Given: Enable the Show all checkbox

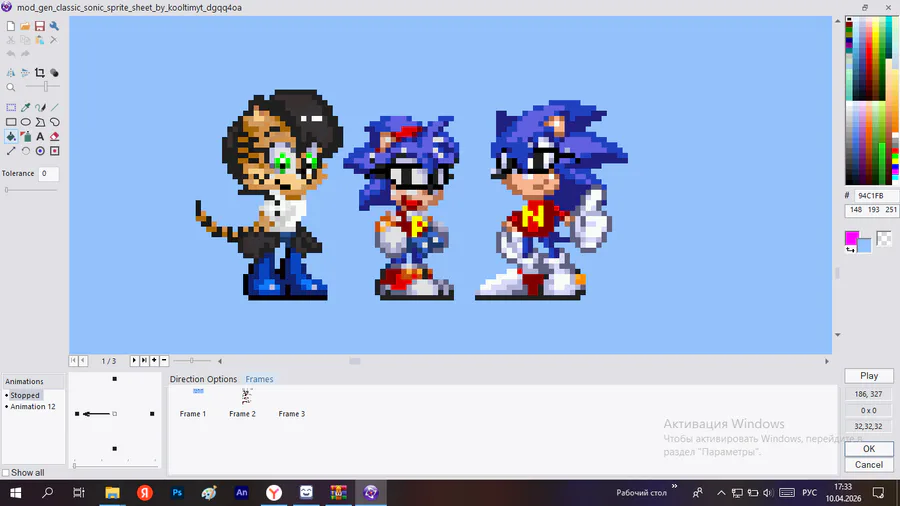Looking at the screenshot, I should [x=6, y=473].
